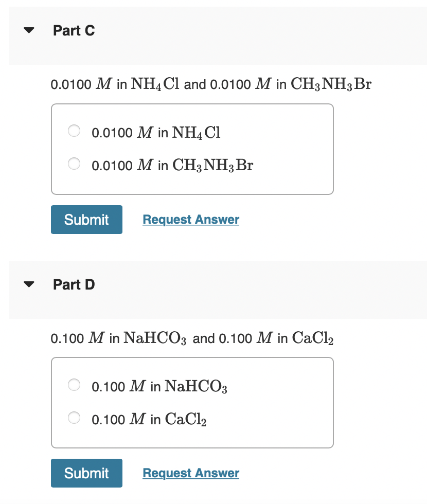The height and width of the screenshot is (504, 427).
Task: Choose NH4Cl inside the Part C answer box
Action: click(74, 131)
